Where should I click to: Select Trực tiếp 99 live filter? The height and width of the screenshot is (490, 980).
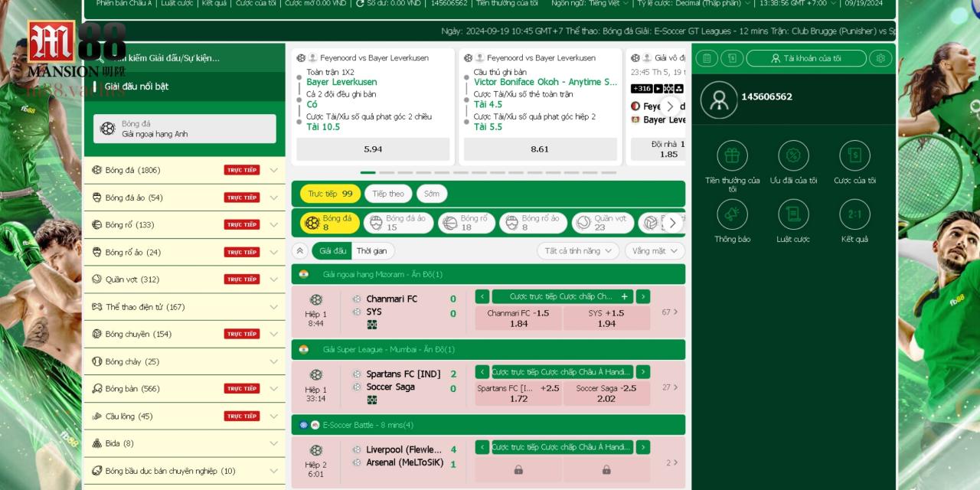[x=330, y=194]
